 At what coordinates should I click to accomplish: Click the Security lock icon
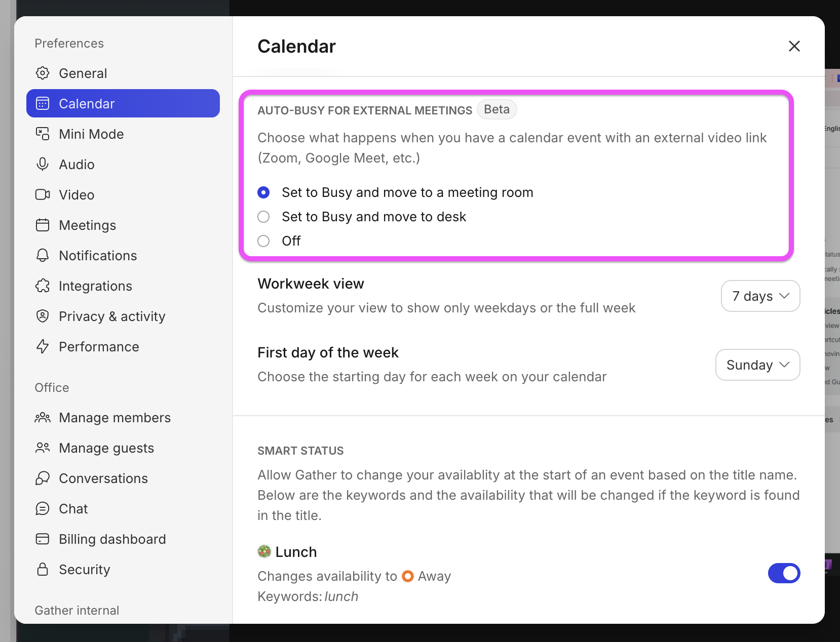pos(43,570)
